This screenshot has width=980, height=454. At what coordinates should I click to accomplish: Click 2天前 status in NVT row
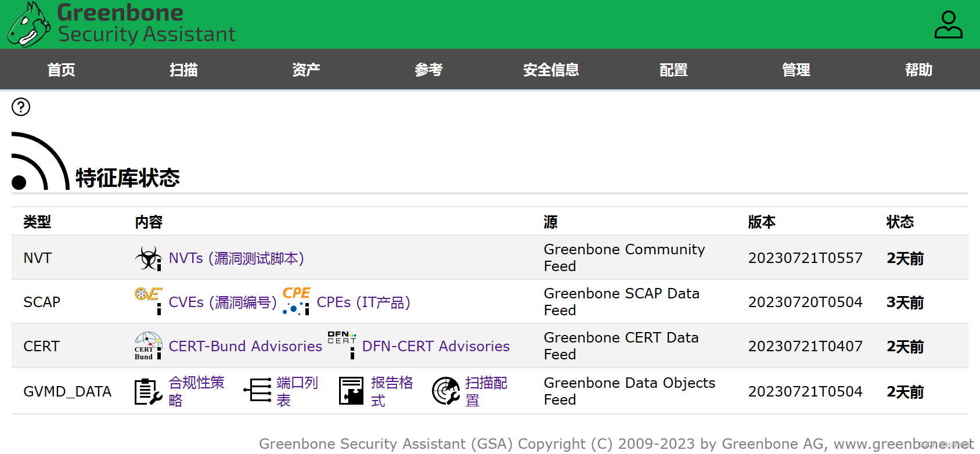[x=905, y=258]
